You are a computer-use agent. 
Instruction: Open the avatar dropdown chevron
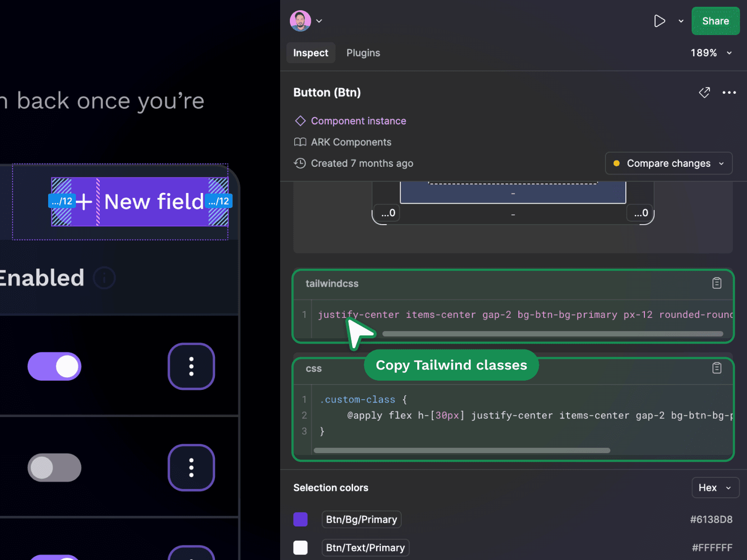(319, 21)
